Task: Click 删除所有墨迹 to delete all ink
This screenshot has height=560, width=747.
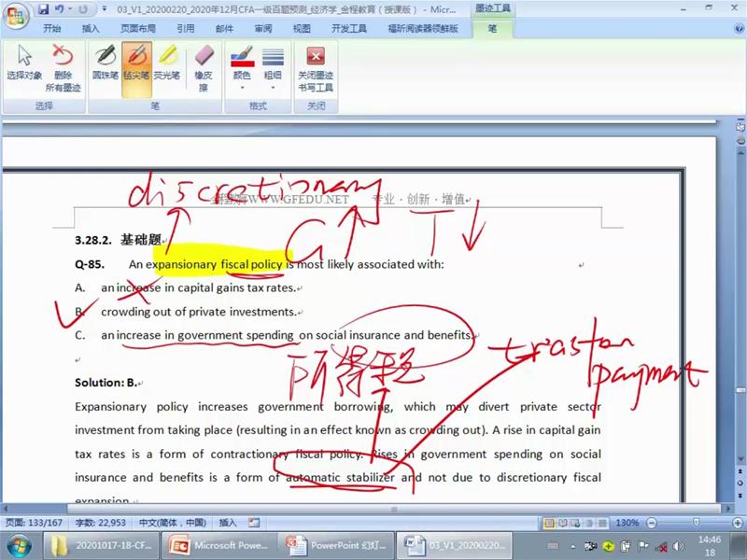Action: pos(63,67)
